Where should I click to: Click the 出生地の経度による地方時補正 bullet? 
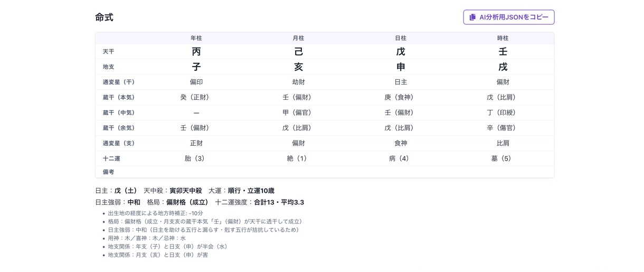point(156,213)
